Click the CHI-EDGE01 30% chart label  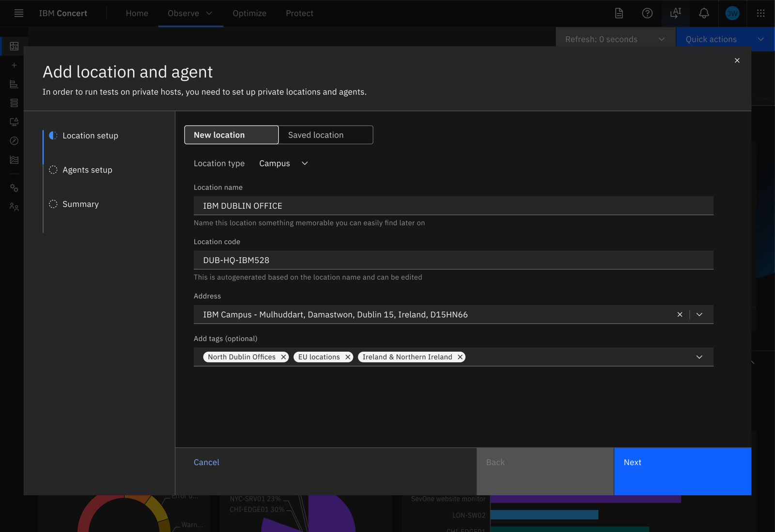point(257,510)
